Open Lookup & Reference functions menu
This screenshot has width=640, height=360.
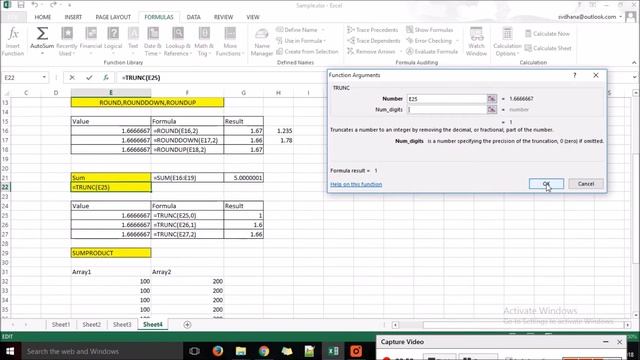tap(178, 41)
